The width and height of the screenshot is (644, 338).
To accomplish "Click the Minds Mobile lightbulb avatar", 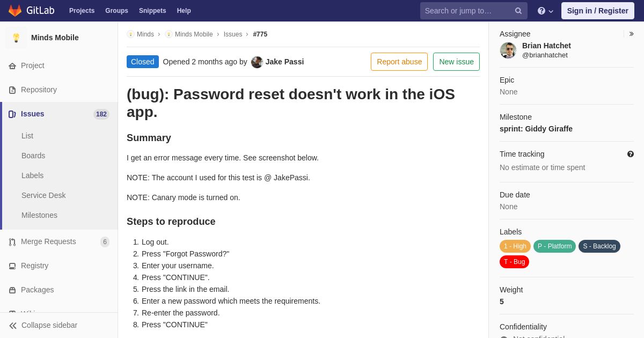I will tap(16, 38).
